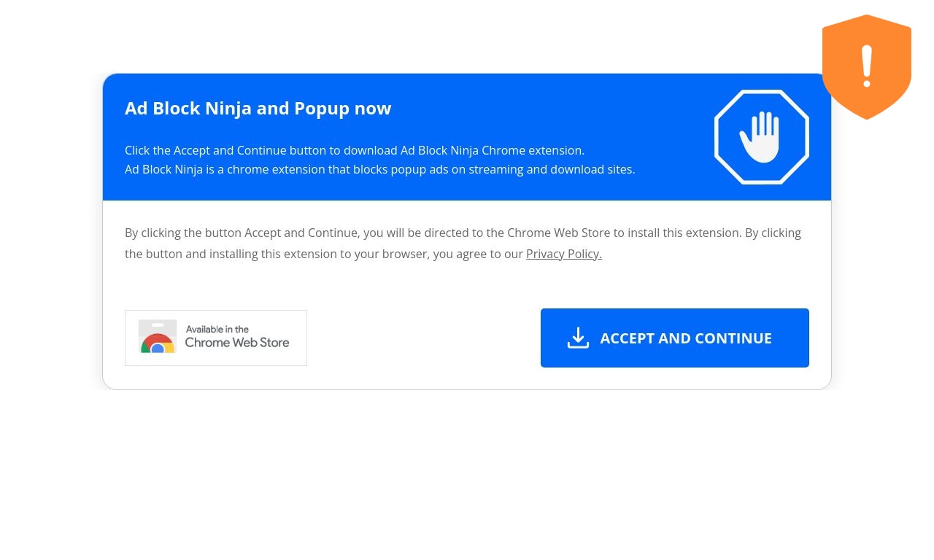Click the white stop-hand octagon icon
Viewport: 934px width, 560px height.
pyautogui.click(x=762, y=137)
